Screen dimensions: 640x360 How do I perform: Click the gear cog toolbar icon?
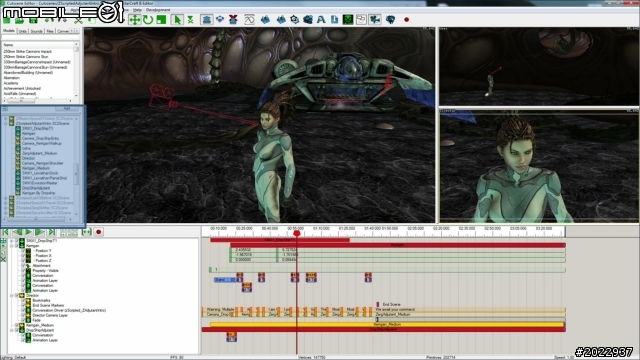point(294,20)
